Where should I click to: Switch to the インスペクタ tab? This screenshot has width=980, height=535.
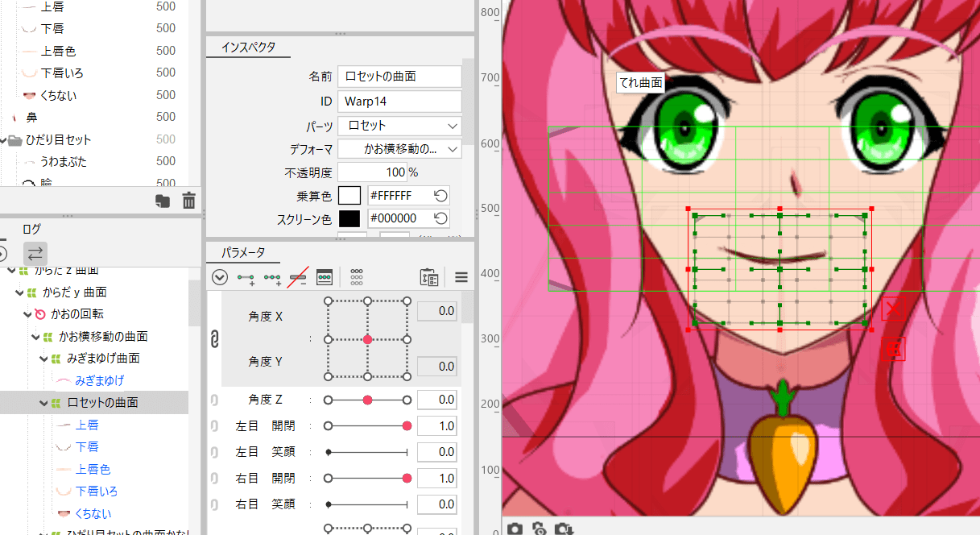tap(248, 47)
